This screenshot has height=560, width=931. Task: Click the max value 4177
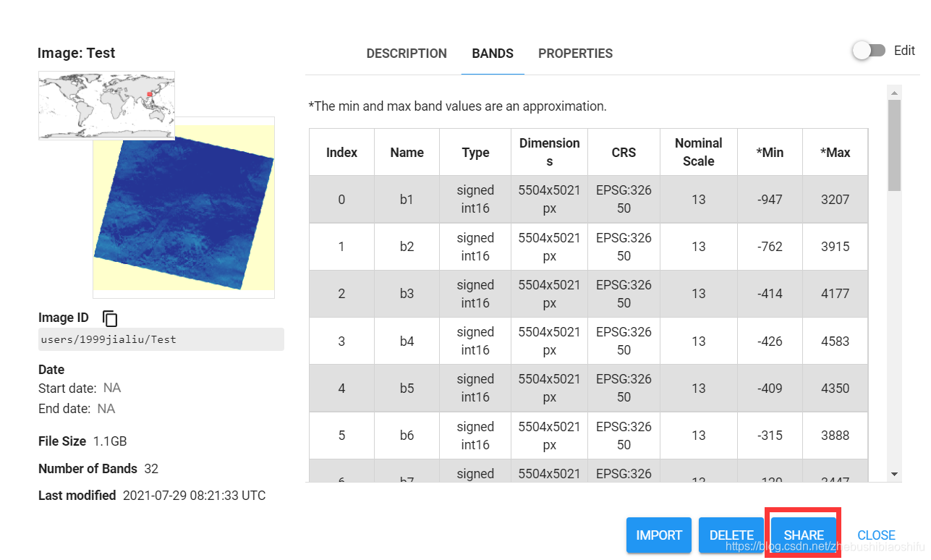point(835,294)
